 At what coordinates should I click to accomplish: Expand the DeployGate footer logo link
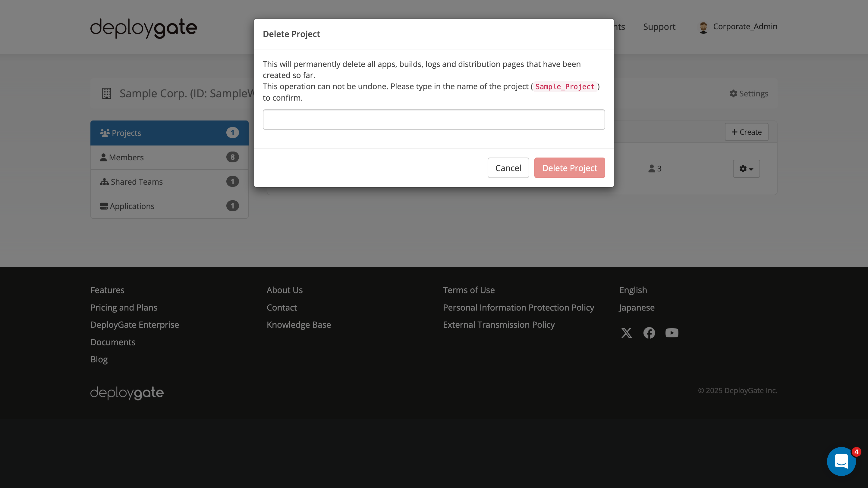(x=126, y=392)
